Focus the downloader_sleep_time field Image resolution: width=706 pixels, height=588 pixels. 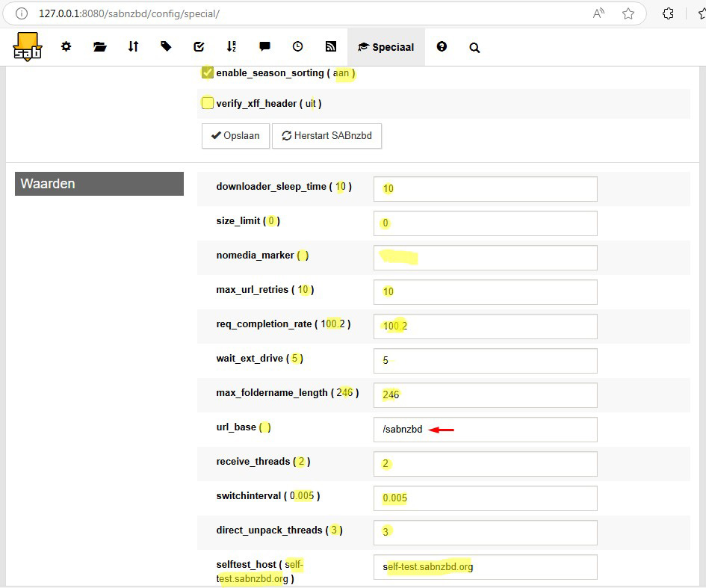(486, 188)
